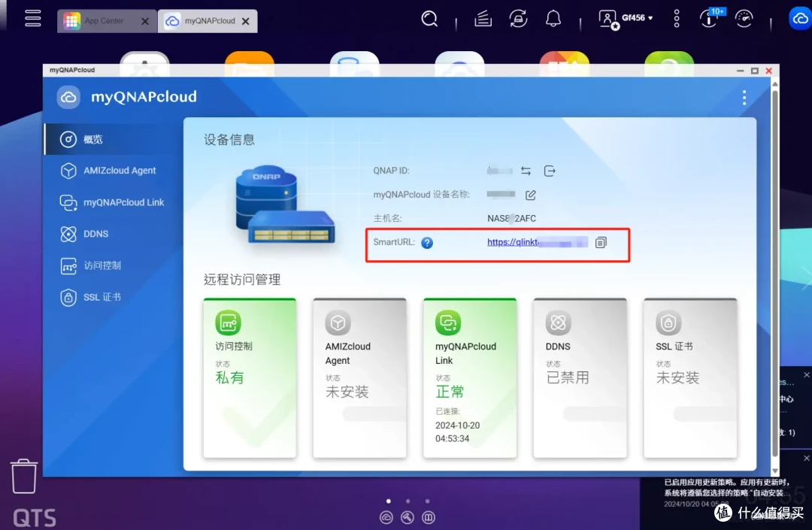Screen dimensions: 812x530
Task: Open 访问控制 in the sidebar
Action: click(x=111, y=265)
